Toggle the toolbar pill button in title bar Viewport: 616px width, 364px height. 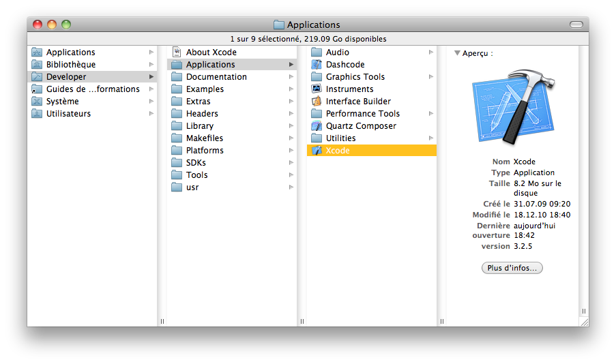click(x=576, y=25)
